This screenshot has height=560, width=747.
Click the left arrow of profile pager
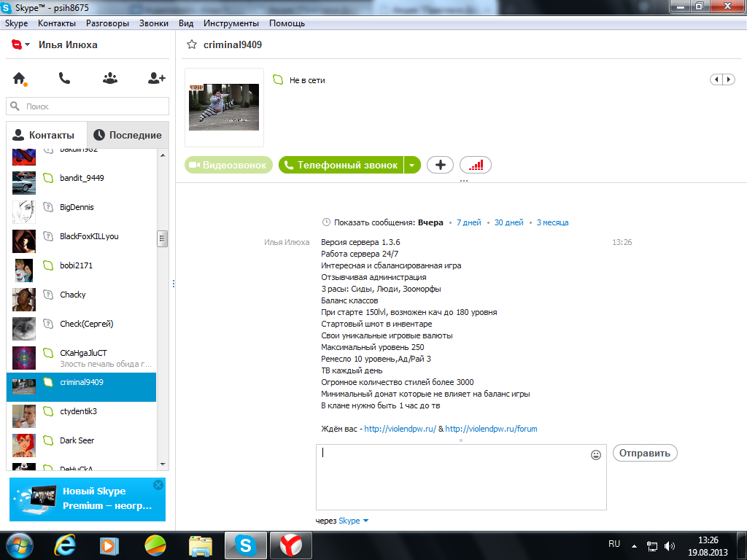coord(716,79)
